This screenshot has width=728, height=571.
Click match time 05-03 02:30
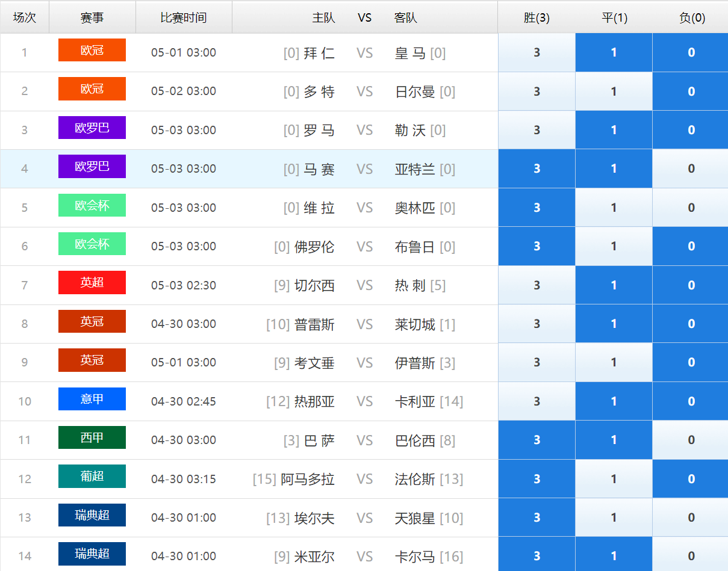point(184,285)
